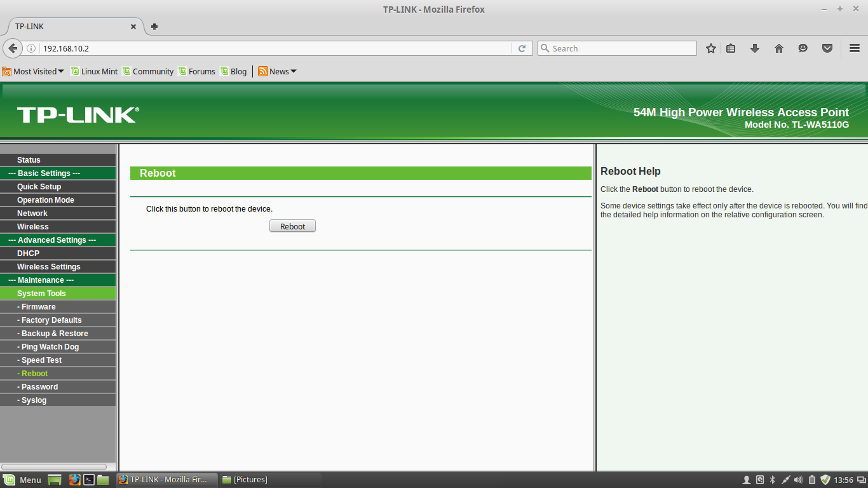Open file manager folder launcher in panel
This screenshot has height=488, width=868.
coord(103,480)
